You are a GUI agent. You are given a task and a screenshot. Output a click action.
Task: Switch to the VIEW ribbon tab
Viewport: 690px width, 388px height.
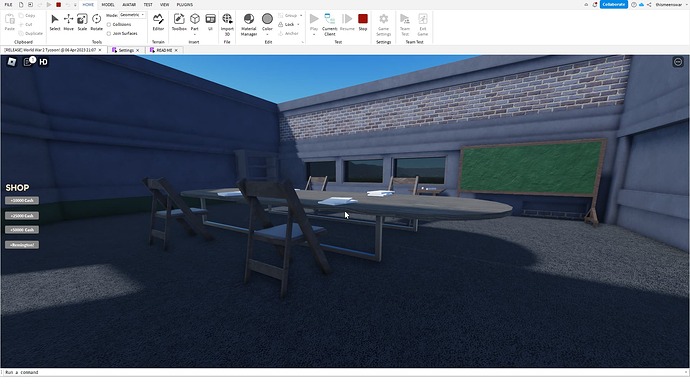[165, 4]
